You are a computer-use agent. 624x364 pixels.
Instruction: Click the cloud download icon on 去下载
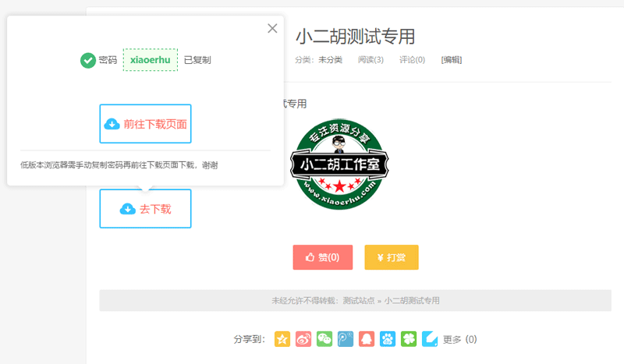[x=127, y=209]
